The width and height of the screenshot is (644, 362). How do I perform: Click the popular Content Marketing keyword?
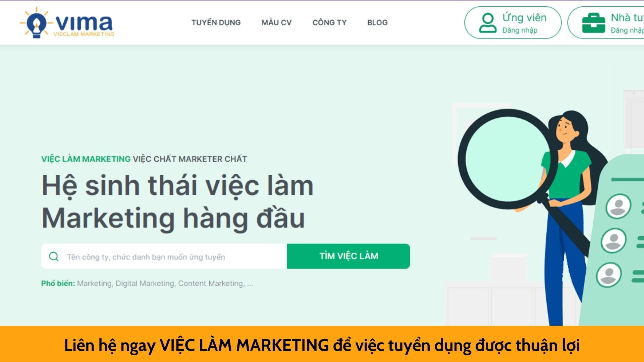point(211,284)
